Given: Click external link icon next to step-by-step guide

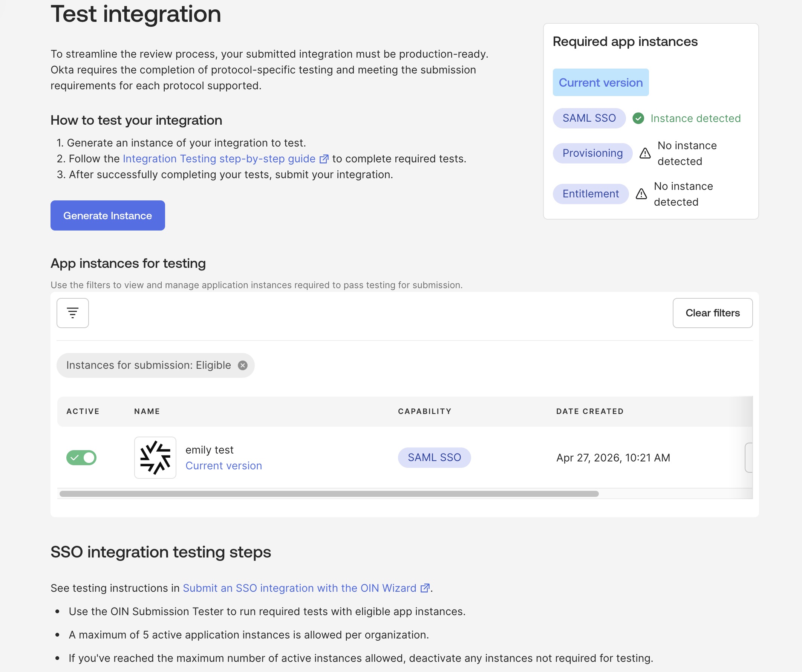Looking at the screenshot, I should (324, 159).
